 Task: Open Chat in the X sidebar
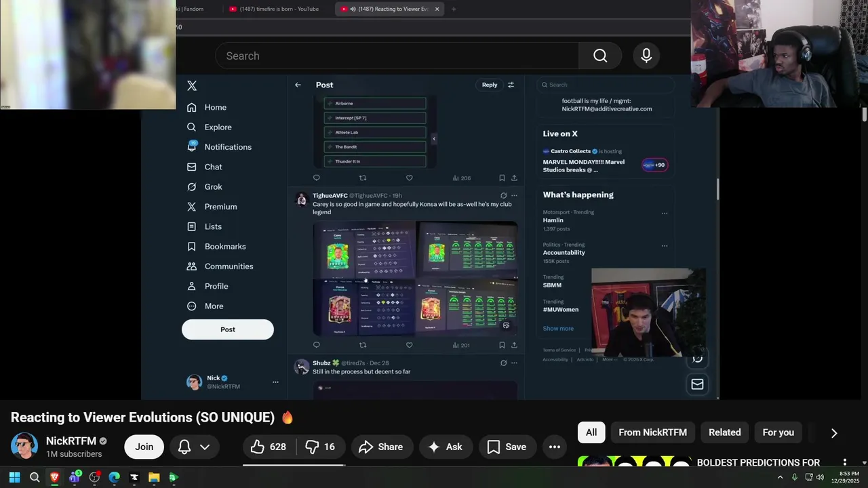point(204,167)
